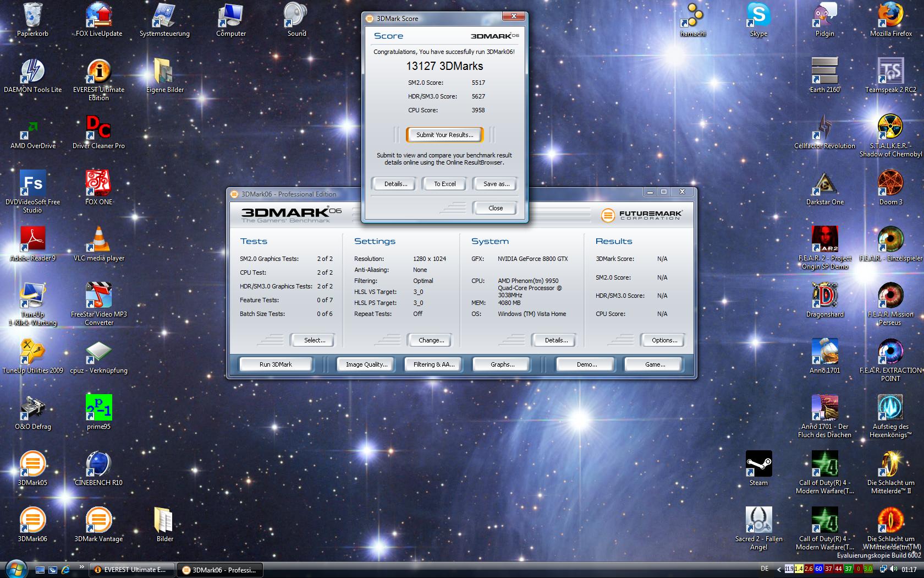Launch the Pidgin messenger icon

pyautogui.click(x=824, y=20)
